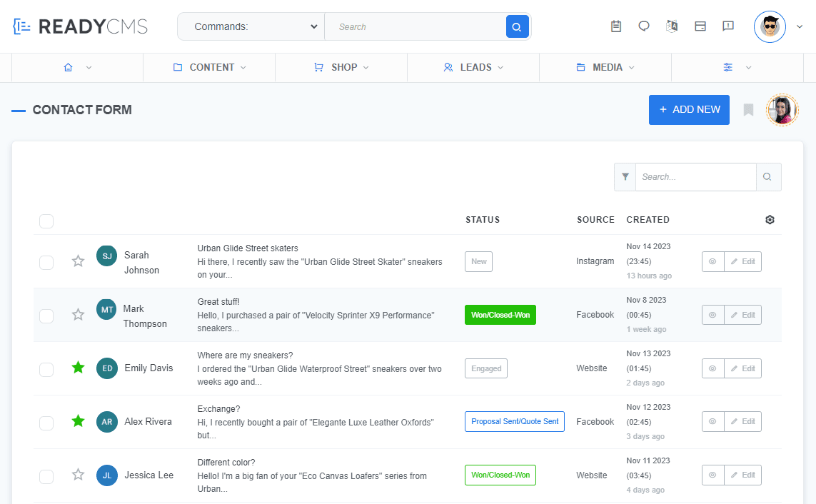
Task: Click the table search magnifier icon
Action: pos(768,177)
